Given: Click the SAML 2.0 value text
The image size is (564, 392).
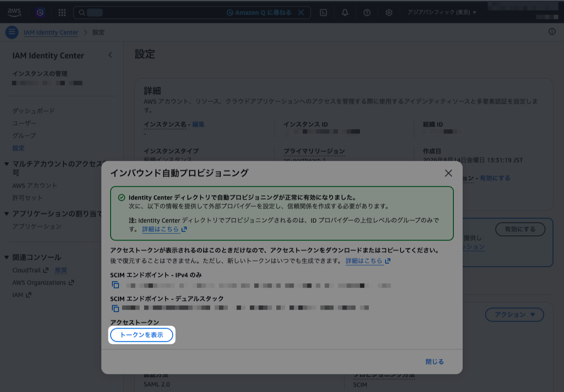Looking at the screenshot, I should [x=156, y=384].
